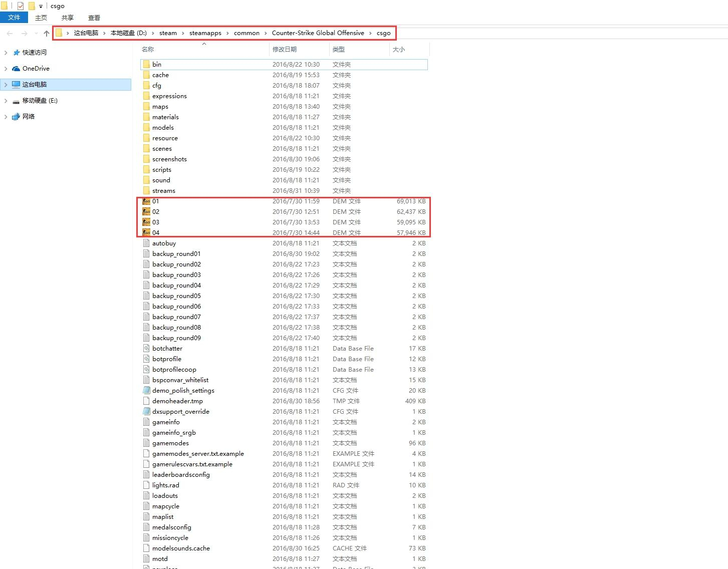Select 移动硬盘 (E:) drive icon
The width and height of the screenshot is (728, 569).
pos(16,101)
